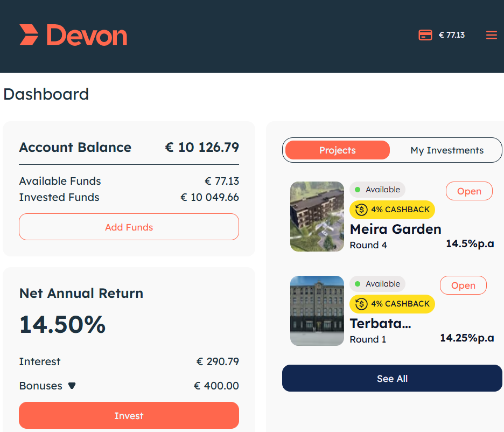The height and width of the screenshot is (432, 504).
Task: Click green Available dot for Terbata
Action: [357, 284]
